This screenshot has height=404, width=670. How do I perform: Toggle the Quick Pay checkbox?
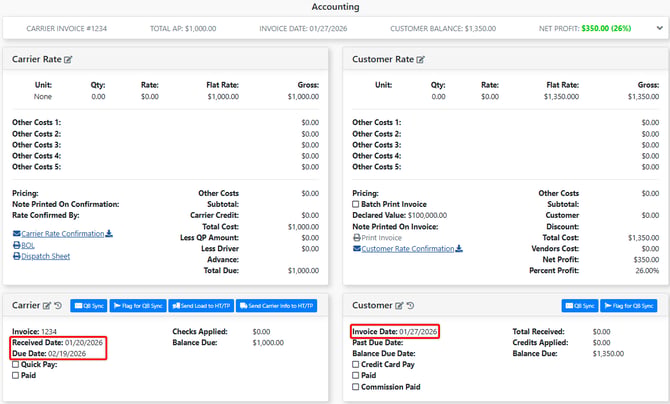pos(15,364)
